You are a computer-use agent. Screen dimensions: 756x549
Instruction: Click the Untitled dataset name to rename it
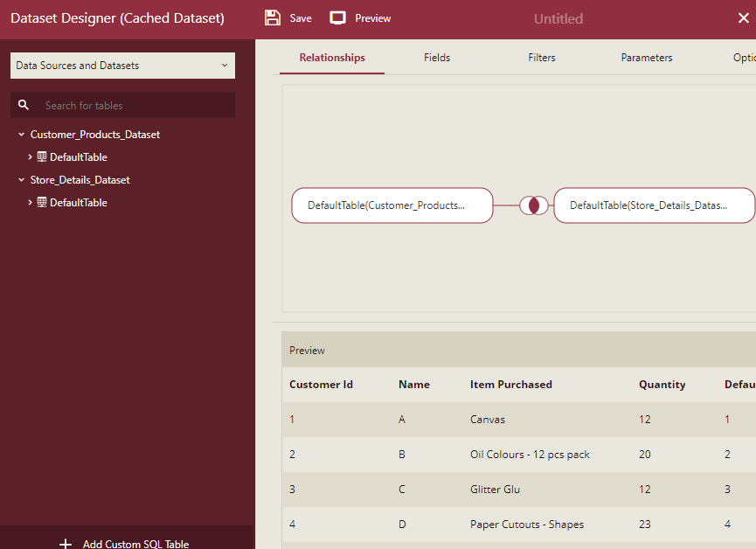tap(558, 18)
